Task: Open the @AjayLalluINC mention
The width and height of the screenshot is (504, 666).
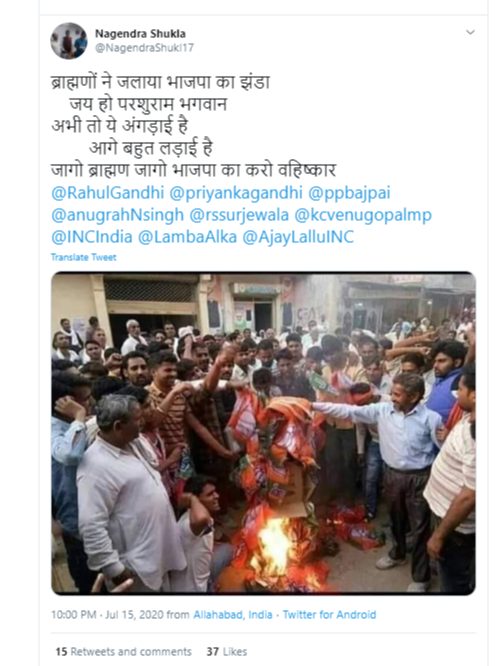Action: click(x=298, y=237)
